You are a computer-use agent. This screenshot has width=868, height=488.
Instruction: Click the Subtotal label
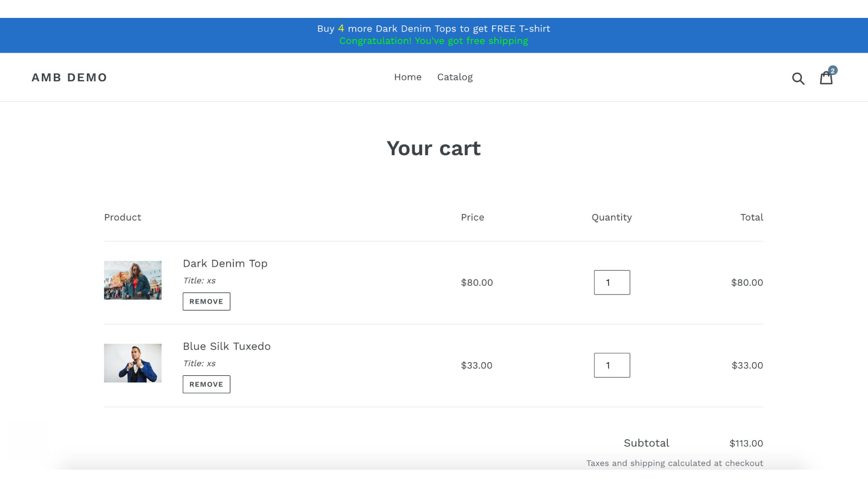(x=646, y=443)
